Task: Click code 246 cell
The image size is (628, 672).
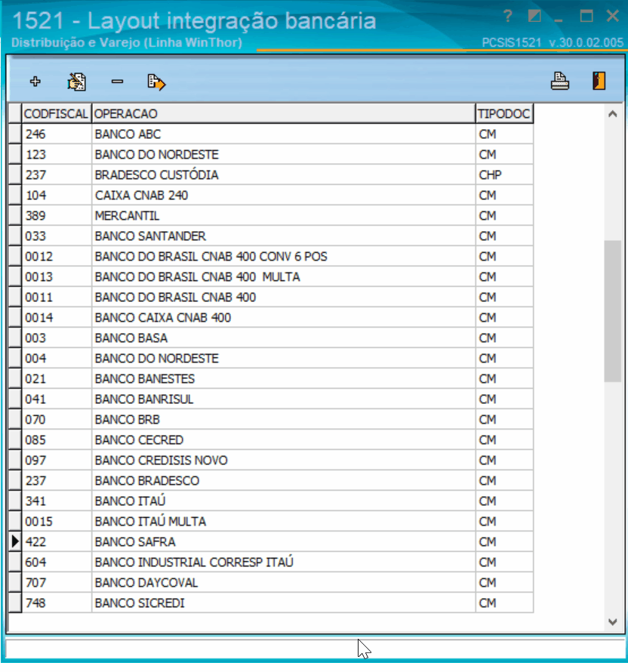Action: [x=57, y=134]
